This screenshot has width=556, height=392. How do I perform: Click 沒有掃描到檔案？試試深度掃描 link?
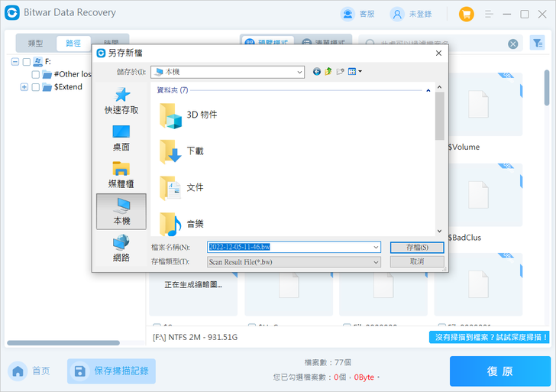tap(490, 338)
